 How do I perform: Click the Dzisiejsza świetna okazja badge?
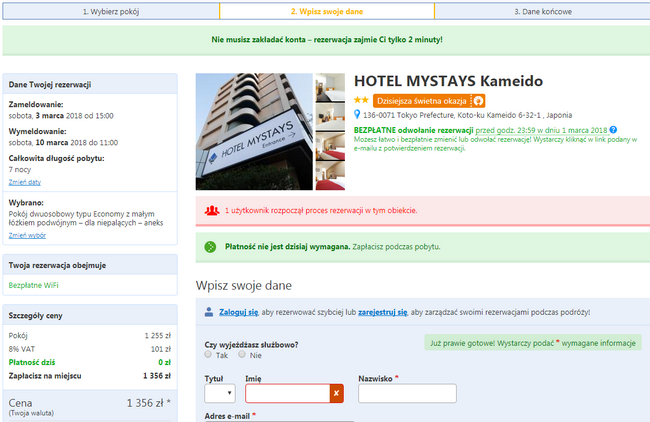click(429, 101)
